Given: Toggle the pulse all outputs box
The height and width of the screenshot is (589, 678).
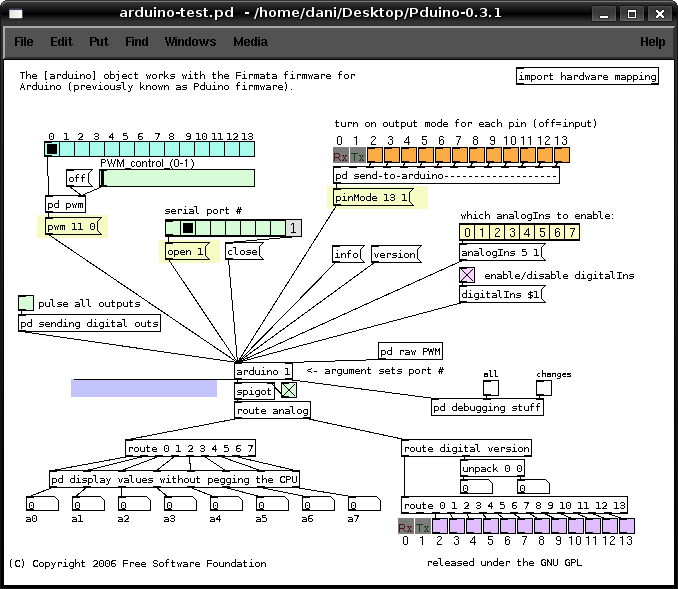Looking at the screenshot, I should 26,303.
